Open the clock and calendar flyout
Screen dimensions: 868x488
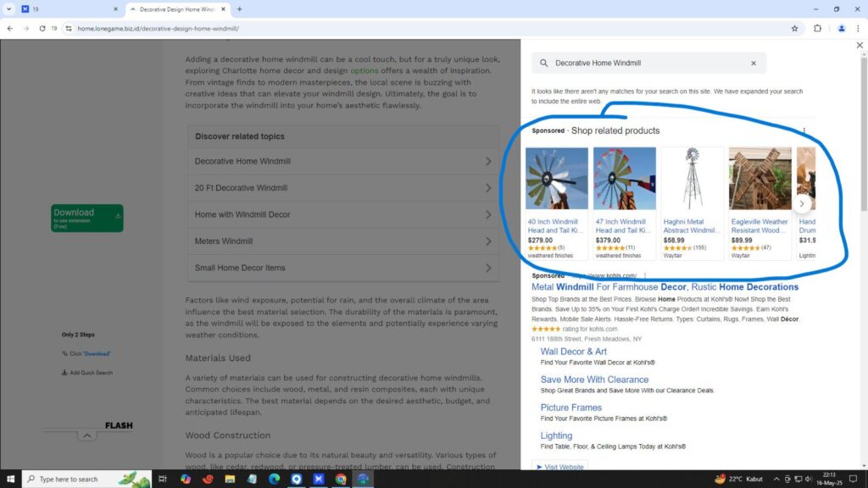point(829,480)
